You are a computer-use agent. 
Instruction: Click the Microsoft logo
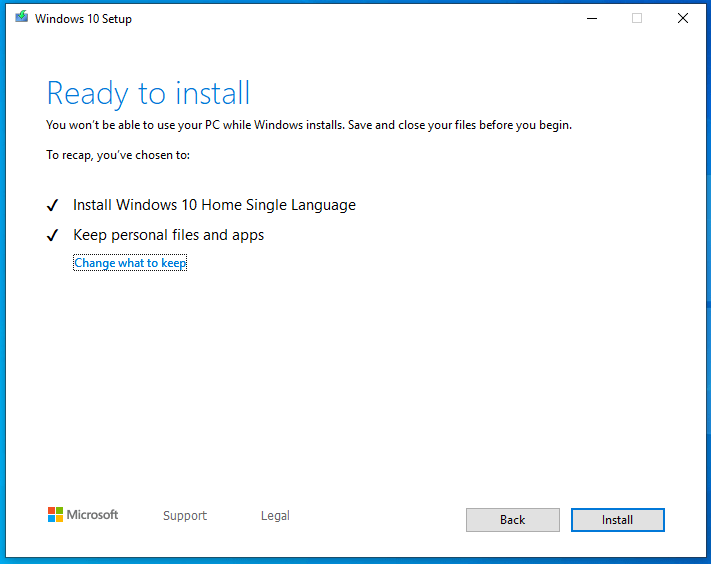click(x=83, y=515)
